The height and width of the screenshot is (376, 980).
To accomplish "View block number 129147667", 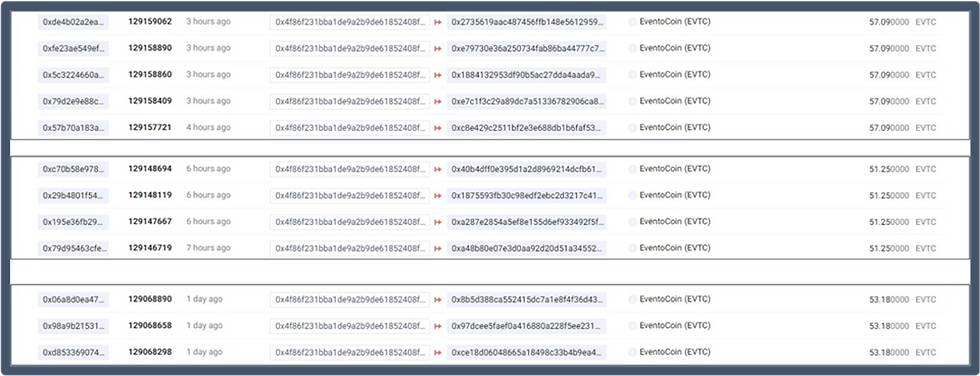I will coord(150,222).
